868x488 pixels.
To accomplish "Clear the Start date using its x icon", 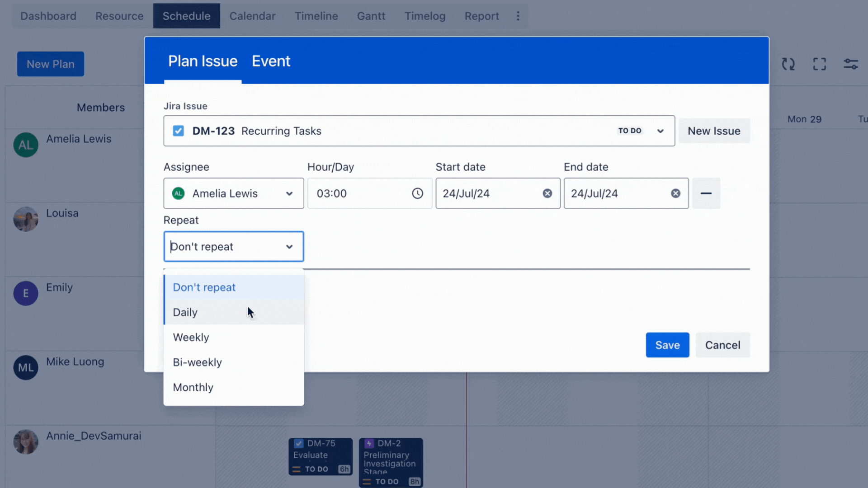I will pyautogui.click(x=547, y=193).
